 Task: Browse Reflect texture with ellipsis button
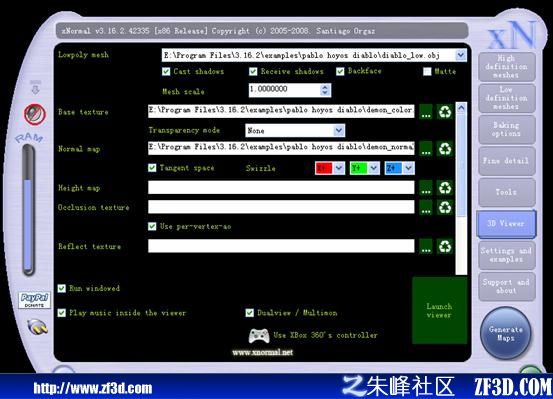tap(426, 246)
